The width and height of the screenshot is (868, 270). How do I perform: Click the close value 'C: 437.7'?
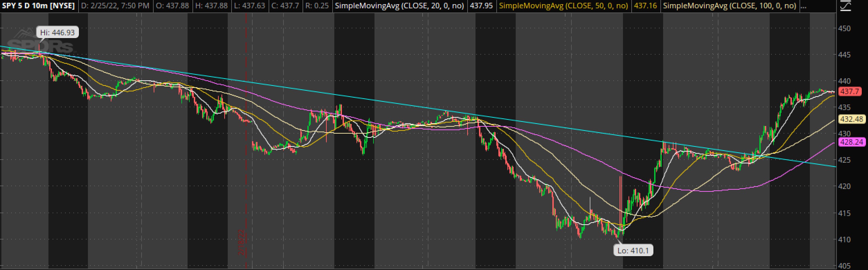point(285,6)
